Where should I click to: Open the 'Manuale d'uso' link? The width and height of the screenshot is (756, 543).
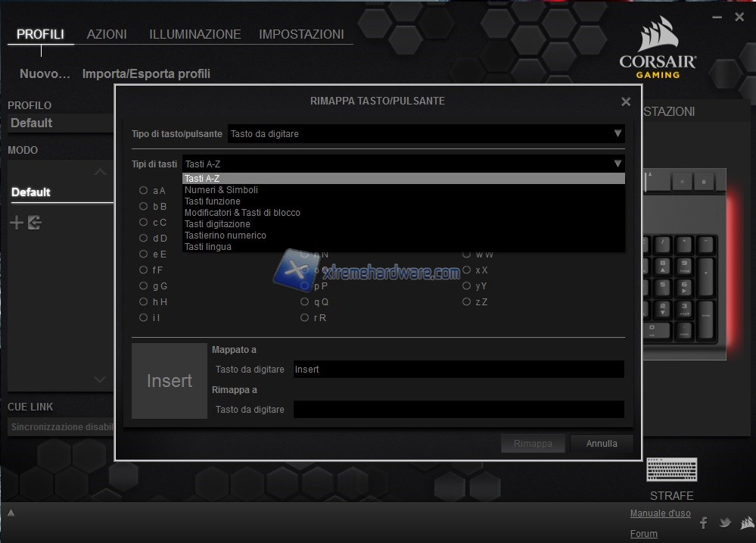click(x=660, y=513)
